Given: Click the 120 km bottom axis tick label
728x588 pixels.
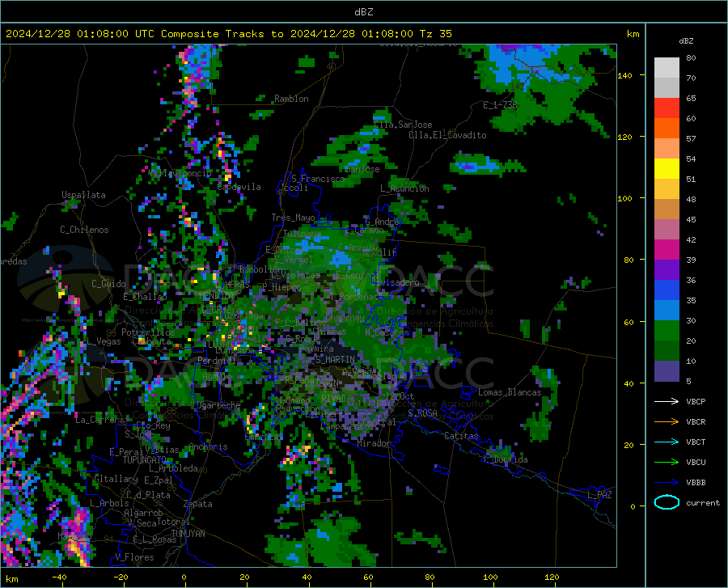Looking at the screenshot, I should [x=552, y=577].
